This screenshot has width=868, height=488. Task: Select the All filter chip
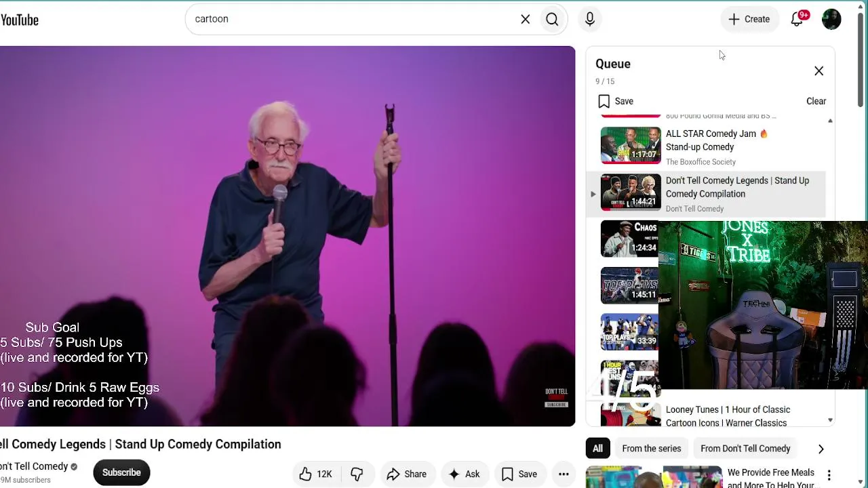pos(597,449)
